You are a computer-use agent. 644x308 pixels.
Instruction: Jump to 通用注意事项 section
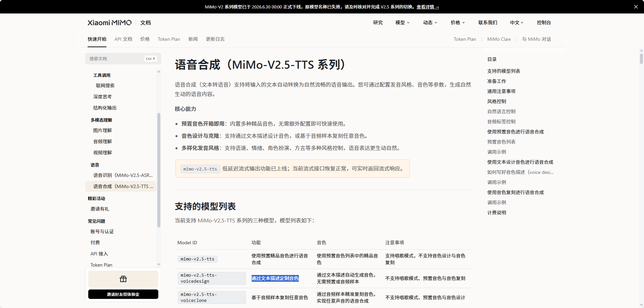pyautogui.click(x=501, y=91)
